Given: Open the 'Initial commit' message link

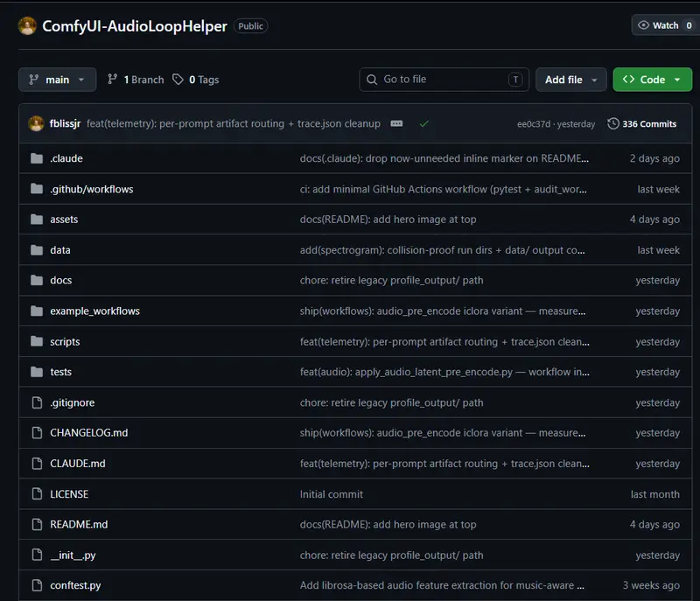Looking at the screenshot, I should (x=332, y=494).
